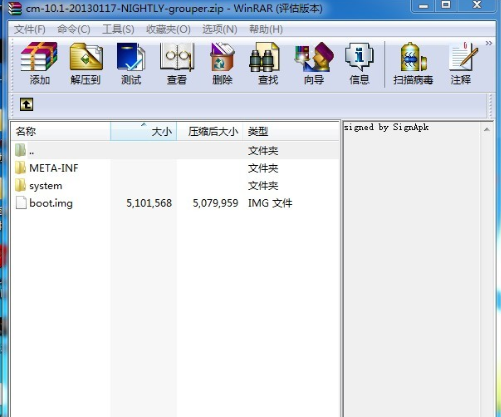Click boot.img size value 5,101,568

[149, 203]
